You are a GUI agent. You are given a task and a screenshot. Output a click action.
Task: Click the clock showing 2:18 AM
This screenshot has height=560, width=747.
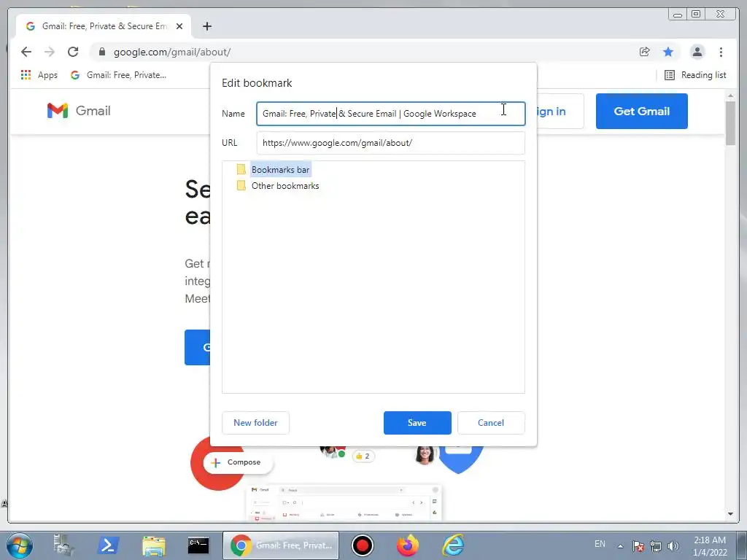pyautogui.click(x=710, y=545)
